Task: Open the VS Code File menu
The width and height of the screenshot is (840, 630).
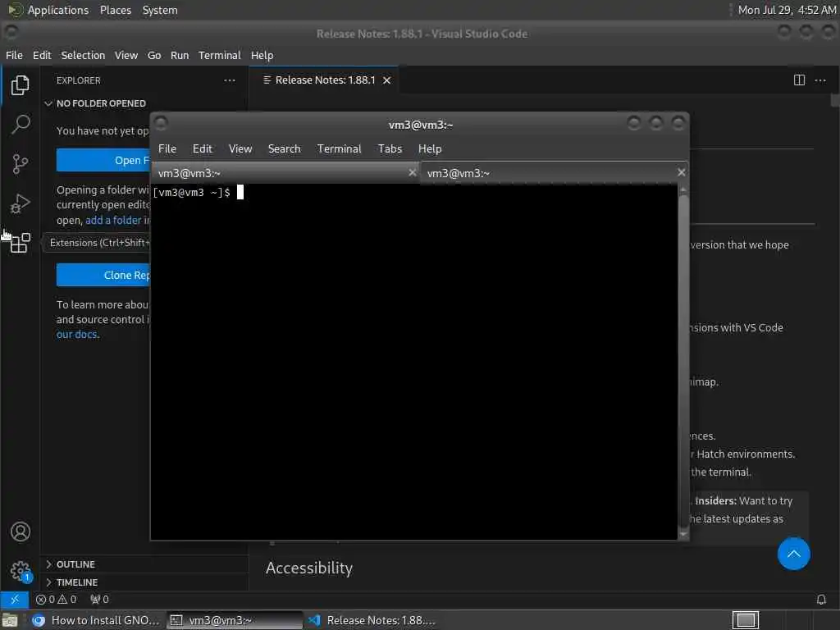Action: 14,55
